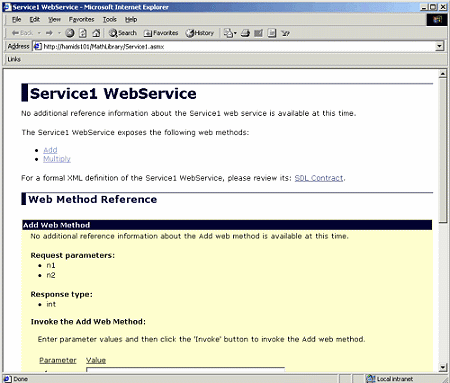The height and width of the screenshot is (383, 450).
Task: Follow the Add web method link
Action: point(50,150)
